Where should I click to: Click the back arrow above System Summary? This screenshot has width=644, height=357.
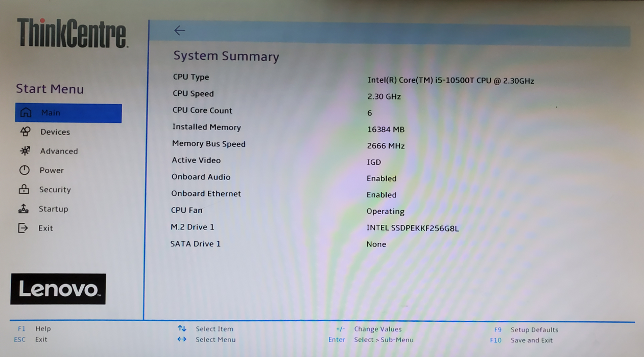[179, 31]
